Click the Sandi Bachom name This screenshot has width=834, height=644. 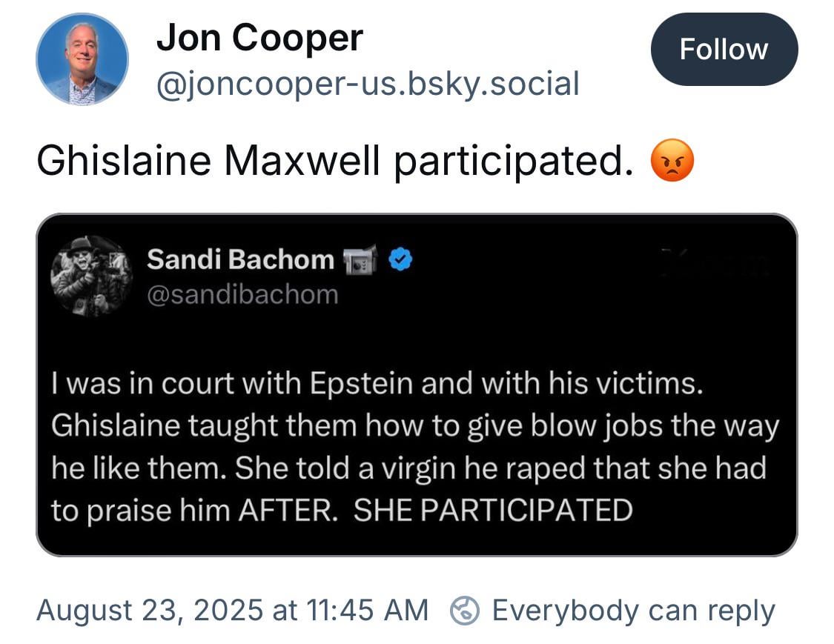pyautogui.click(x=240, y=259)
